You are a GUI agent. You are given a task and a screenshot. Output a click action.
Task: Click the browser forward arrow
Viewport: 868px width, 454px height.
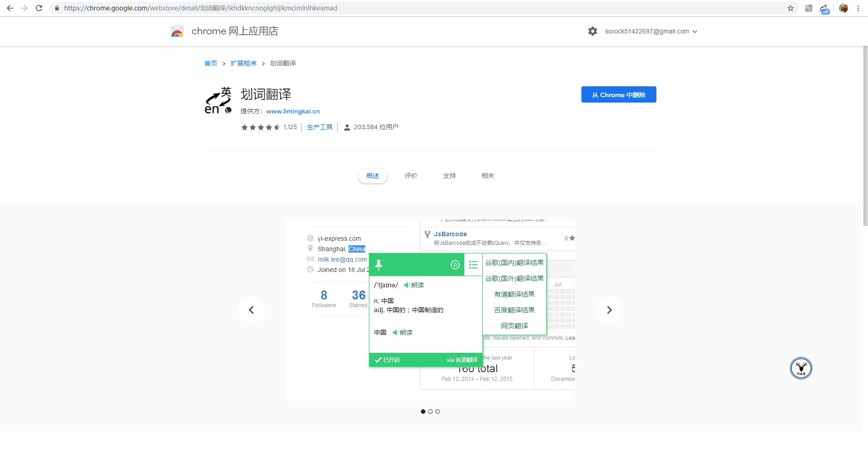pos(24,8)
